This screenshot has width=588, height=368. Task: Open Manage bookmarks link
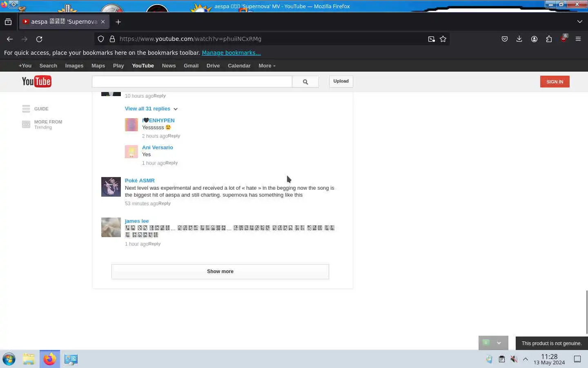pyautogui.click(x=231, y=53)
